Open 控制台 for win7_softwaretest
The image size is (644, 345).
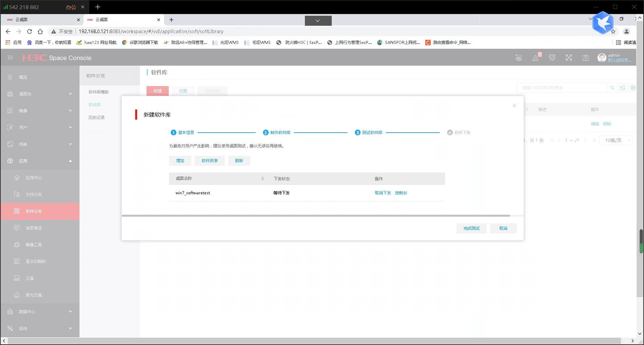[x=401, y=193]
